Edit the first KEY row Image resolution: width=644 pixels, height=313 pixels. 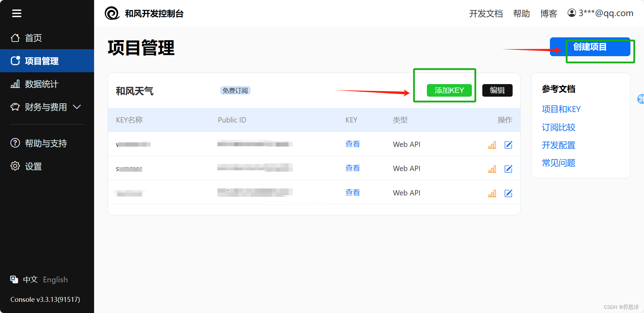[x=508, y=145]
